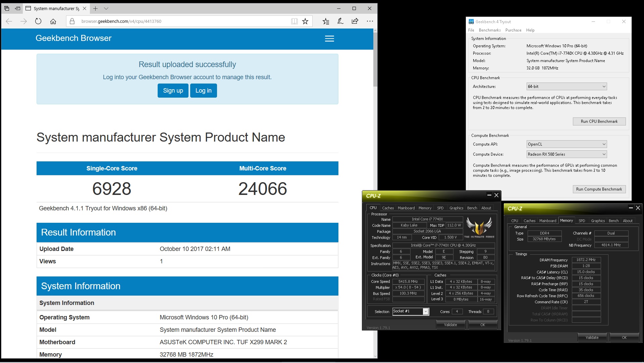
Task: Switch to Caches tab in CPU-Z CPU window
Action: 388,208
